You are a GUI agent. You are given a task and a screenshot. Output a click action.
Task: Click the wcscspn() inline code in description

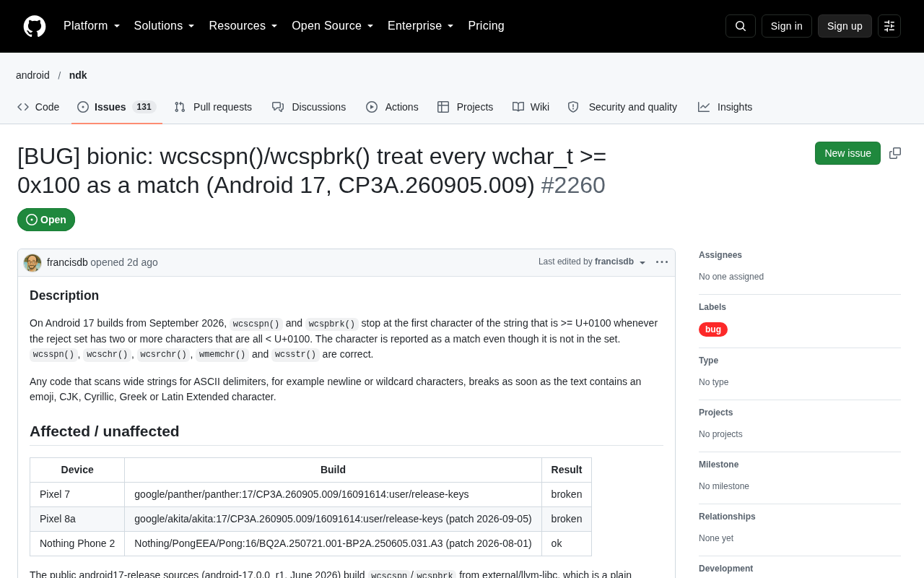[256, 324]
